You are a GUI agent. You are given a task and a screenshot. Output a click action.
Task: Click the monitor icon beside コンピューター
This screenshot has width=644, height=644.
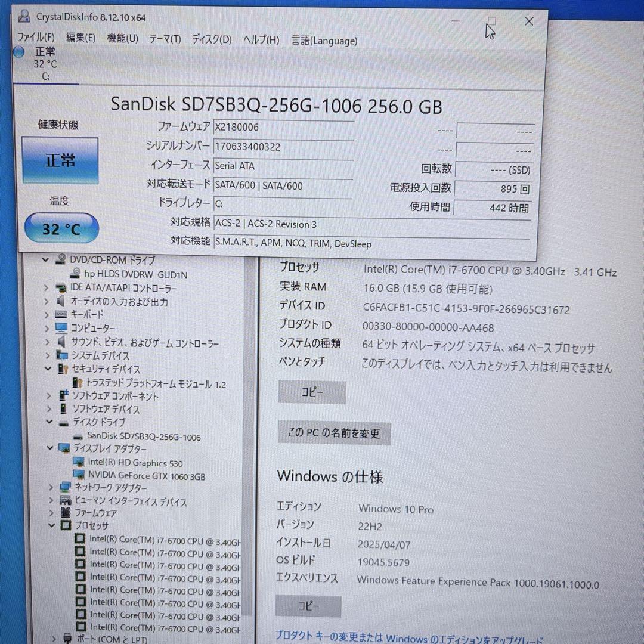(x=61, y=328)
